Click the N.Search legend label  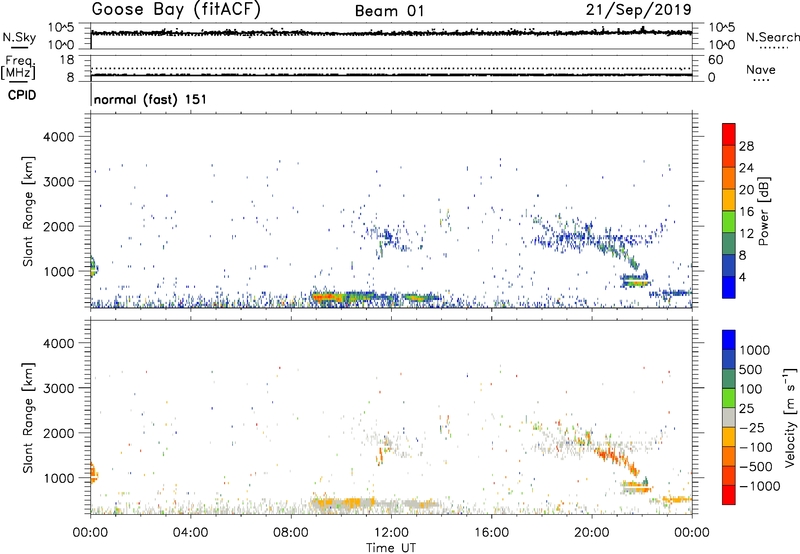click(x=772, y=37)
